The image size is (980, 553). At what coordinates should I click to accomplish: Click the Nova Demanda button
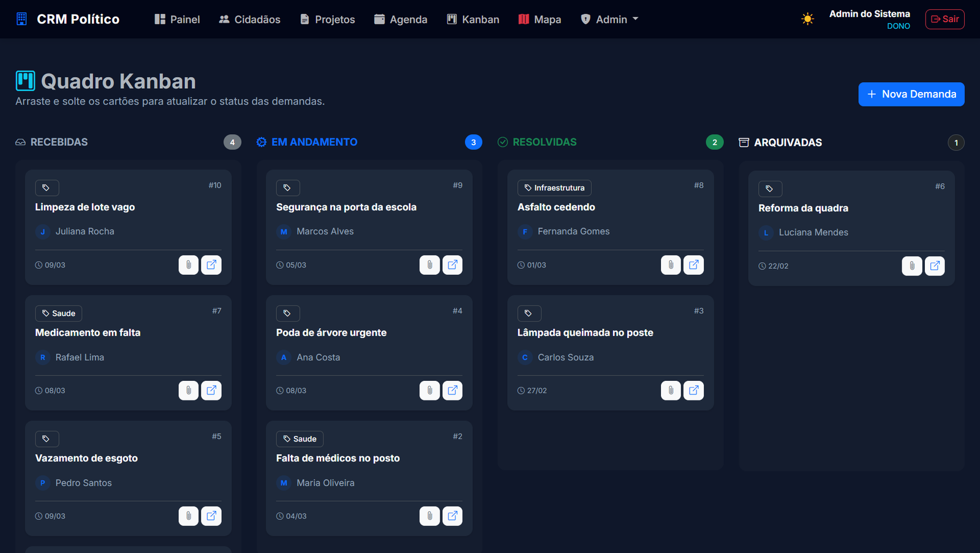911,94
